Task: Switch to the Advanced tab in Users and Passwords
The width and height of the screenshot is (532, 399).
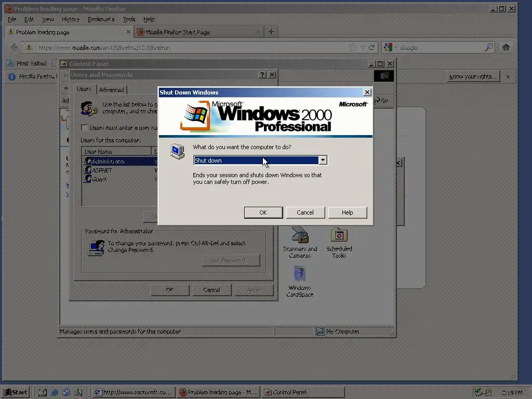Action: [x=111, y=90]
